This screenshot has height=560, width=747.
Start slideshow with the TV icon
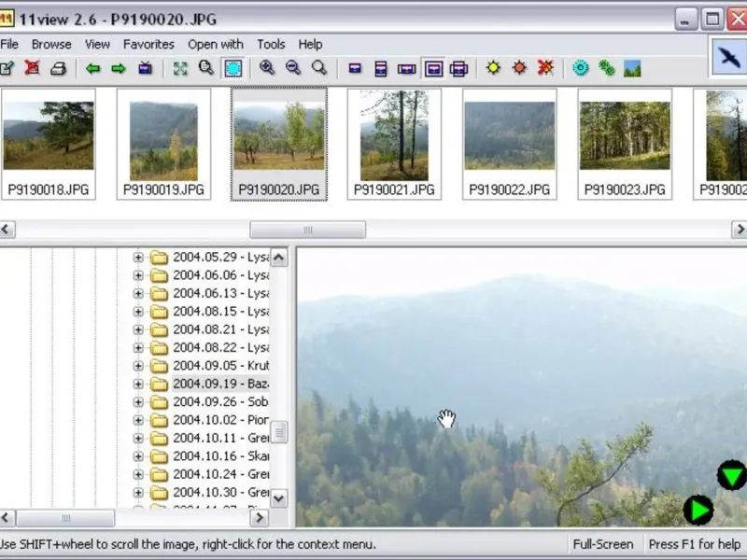coord(145,68)
